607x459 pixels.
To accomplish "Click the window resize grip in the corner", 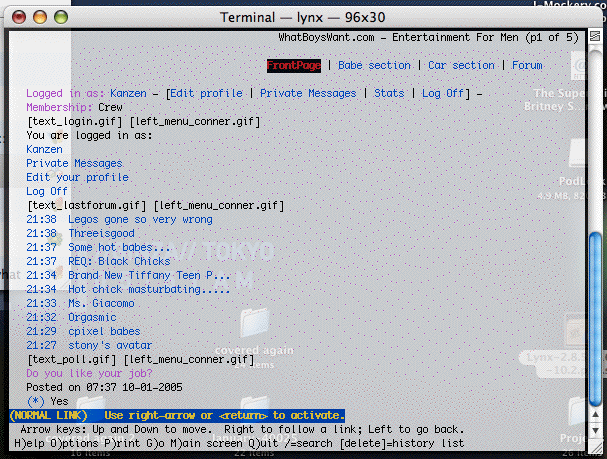I will pyautogui.click(x=596, y=449).
